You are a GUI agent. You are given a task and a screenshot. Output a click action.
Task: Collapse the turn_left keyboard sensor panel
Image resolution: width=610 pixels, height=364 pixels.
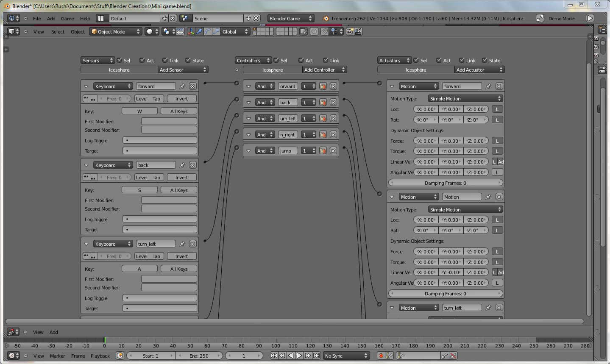point(86,244)
